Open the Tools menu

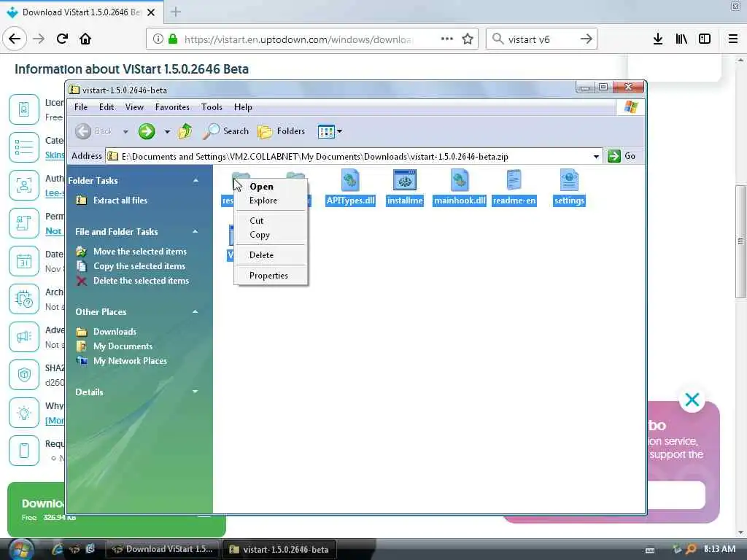pos(212,107)
